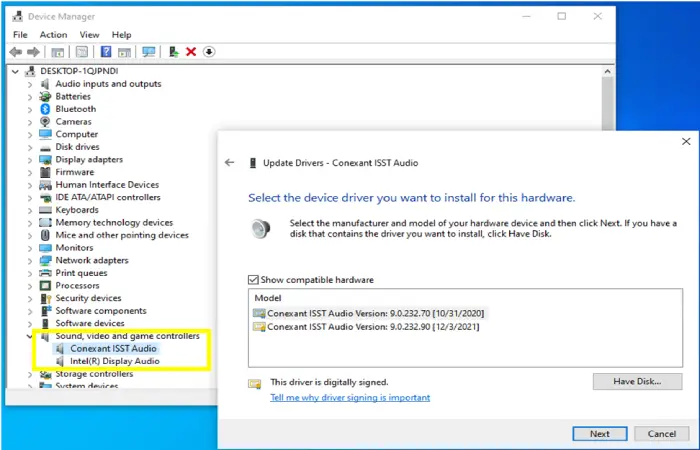
Task: Click the Intel(R) Display Audio speaker icon
Action: pos(60,361)
